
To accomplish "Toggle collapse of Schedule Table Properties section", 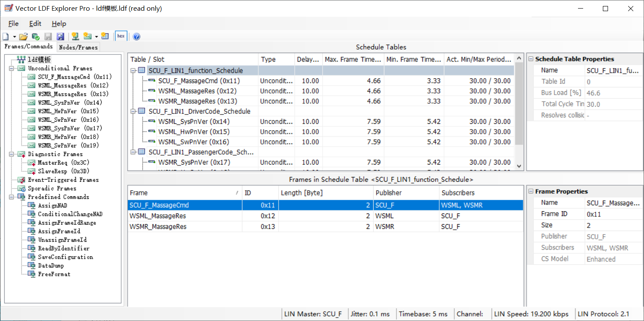I will (x=532, y=59).
